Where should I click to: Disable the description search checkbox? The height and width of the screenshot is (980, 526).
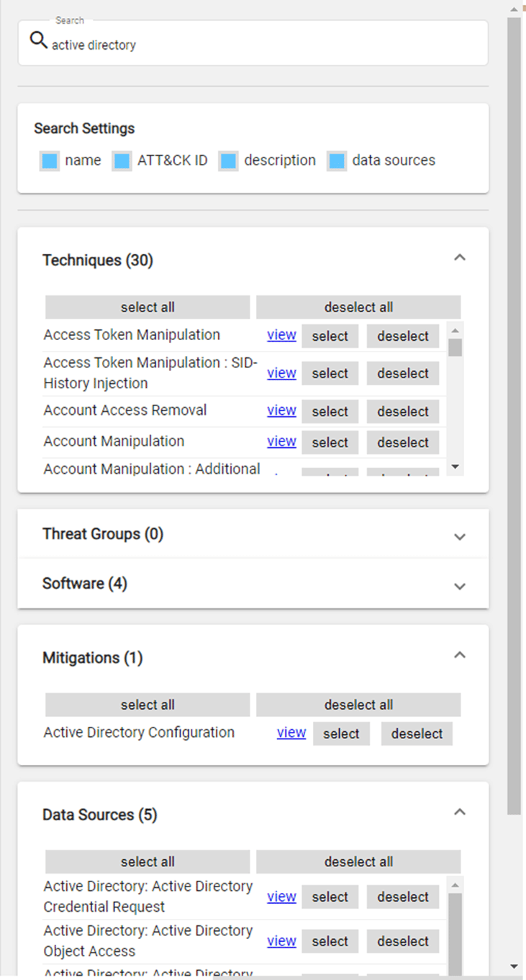(229, 161)
